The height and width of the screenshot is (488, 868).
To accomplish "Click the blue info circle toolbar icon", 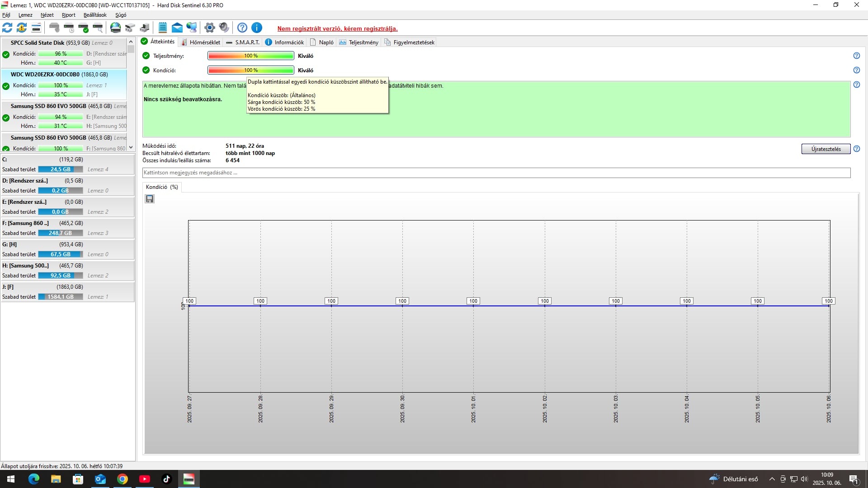I will (x=256, y=28).
